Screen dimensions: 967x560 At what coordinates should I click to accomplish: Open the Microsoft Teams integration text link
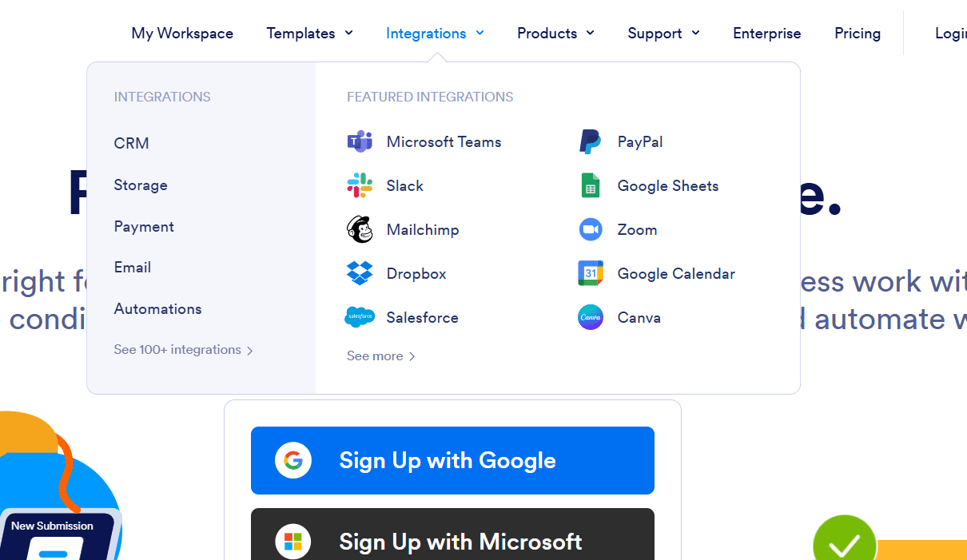(x=444, y=141)
